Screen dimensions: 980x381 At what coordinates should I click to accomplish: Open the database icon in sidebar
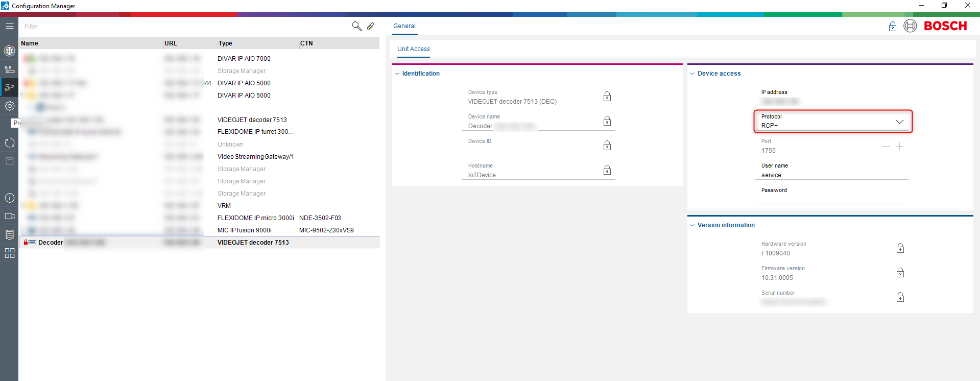9,234
